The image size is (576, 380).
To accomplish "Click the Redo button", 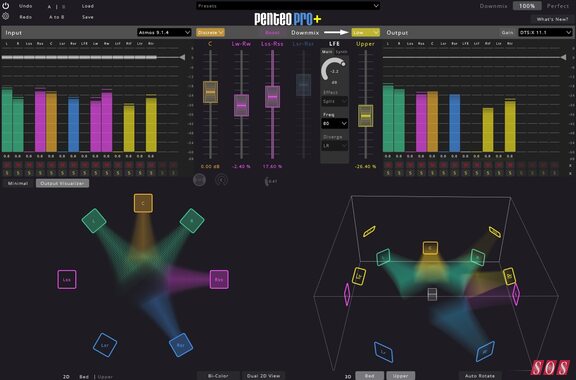I will pyautogui.click(x=25, y=17).
